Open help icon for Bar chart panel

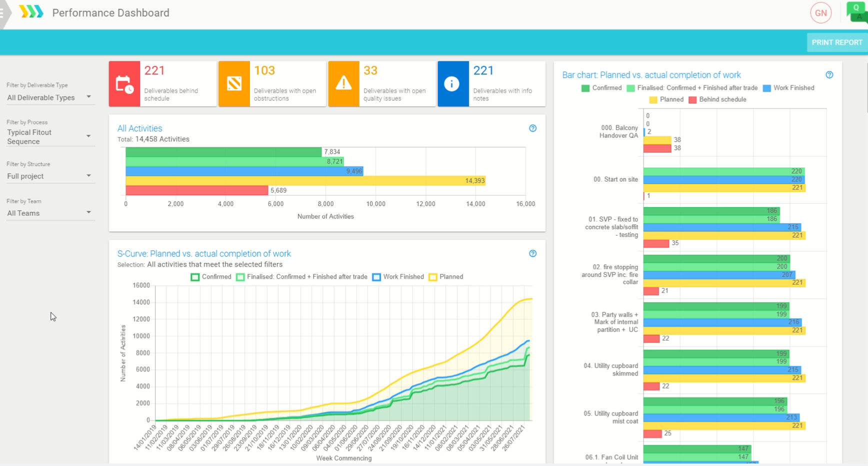point(829,75)
